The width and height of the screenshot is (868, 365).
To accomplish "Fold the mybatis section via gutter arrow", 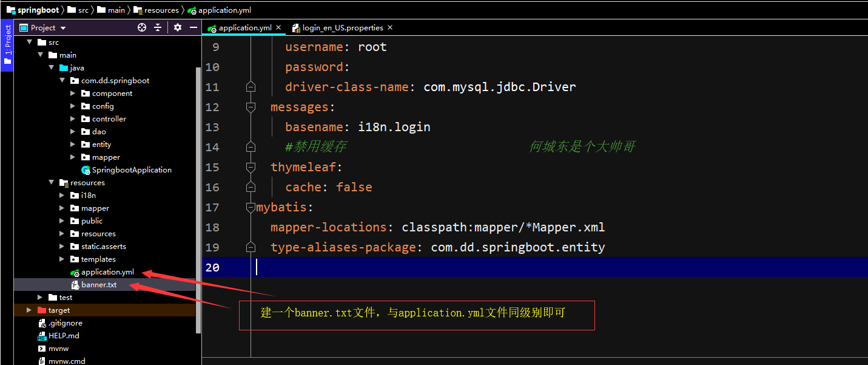I will point(251,206).
